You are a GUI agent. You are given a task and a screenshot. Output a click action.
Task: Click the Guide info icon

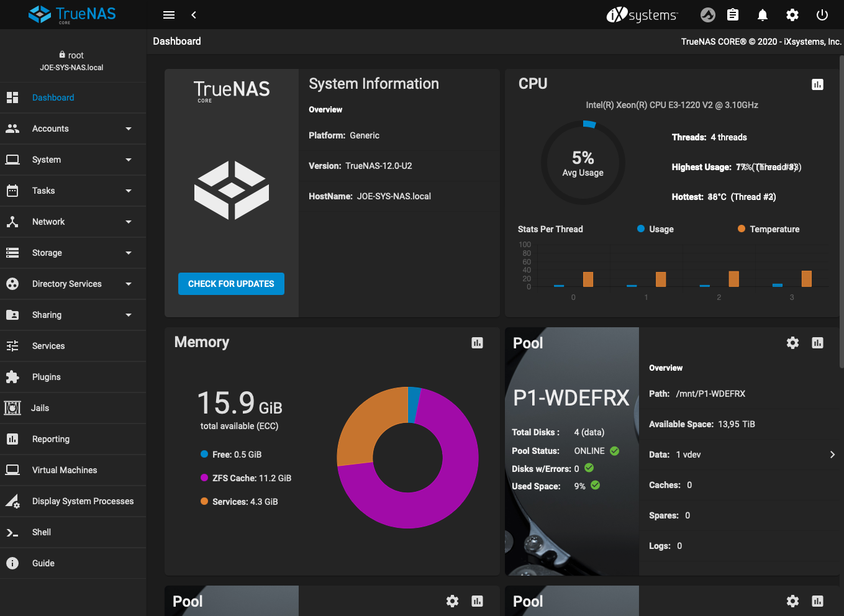(x=12, y=563)
